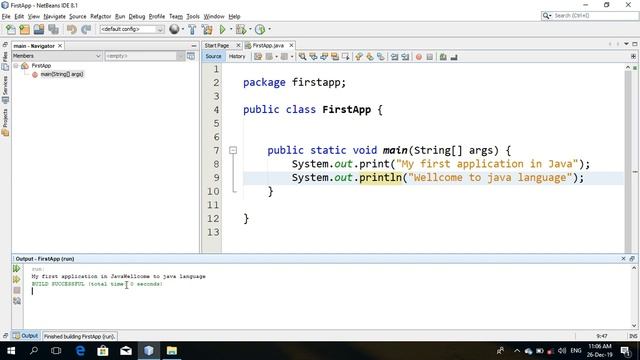Click the Profile Project clock icon
640x360 pixels.
point(260,29)
